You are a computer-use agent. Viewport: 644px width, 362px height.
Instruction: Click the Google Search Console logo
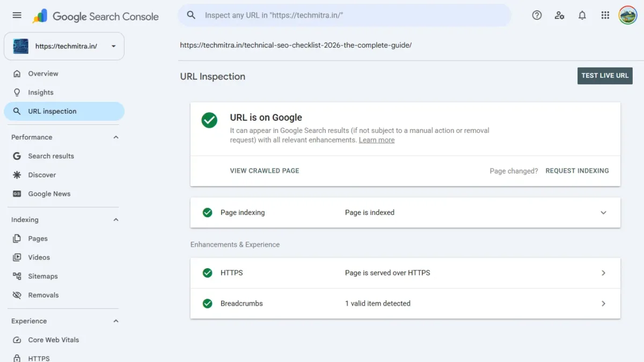96,16
